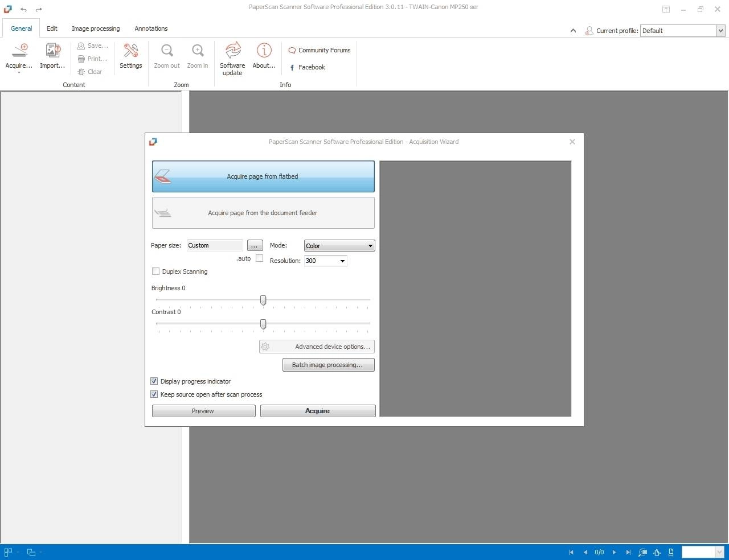Close the Acquisition Wizard dialog
The height and width of the screenshot is (560, 729).
point(572,142)
